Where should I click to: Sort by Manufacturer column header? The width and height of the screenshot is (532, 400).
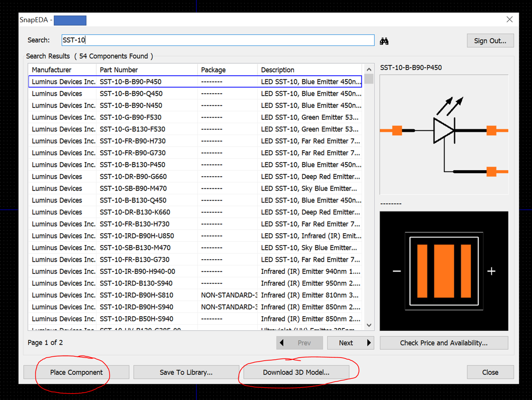pyautogui.click(x=62, y=70)
